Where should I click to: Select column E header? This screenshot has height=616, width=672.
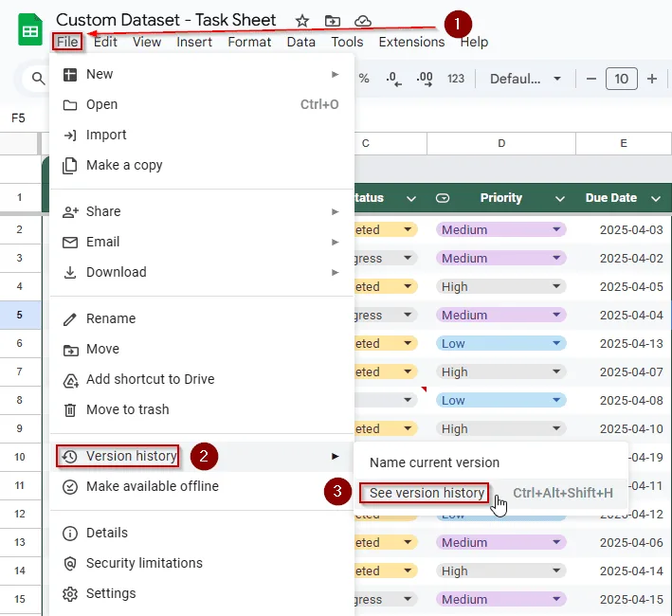(624, 143)
